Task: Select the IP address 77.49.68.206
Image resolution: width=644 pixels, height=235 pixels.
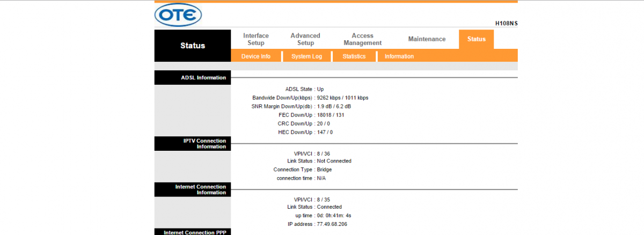Action: [332, 224]
